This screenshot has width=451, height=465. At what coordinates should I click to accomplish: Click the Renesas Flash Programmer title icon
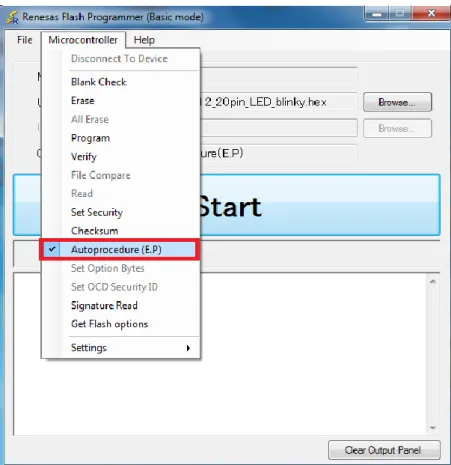point(13,17)
